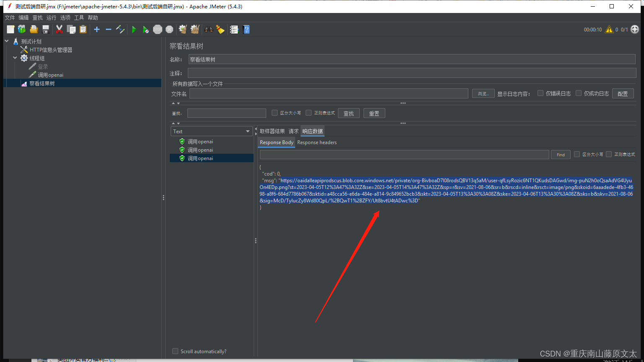Switch to 取样器结果 tab
Viewport: 644px width, 362px height.
272,131
